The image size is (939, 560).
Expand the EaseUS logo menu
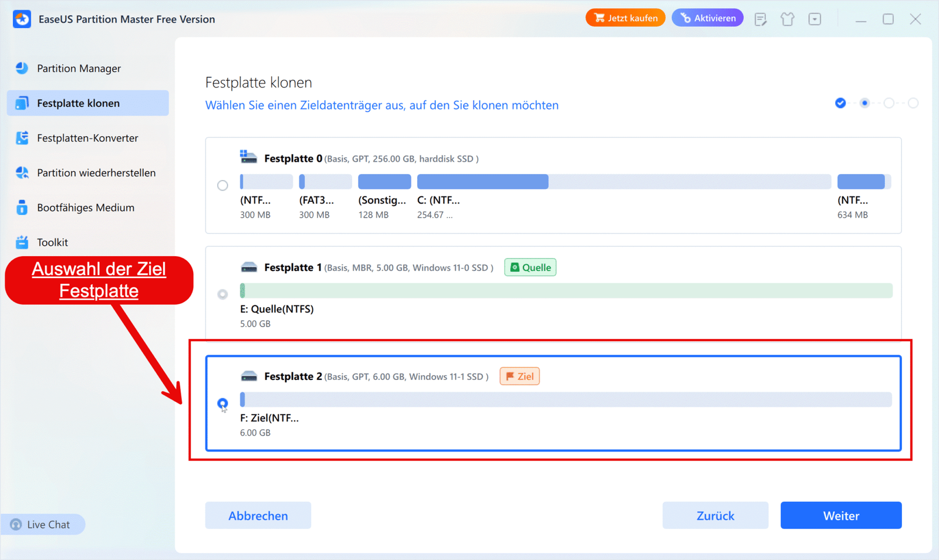coord(22,19)
